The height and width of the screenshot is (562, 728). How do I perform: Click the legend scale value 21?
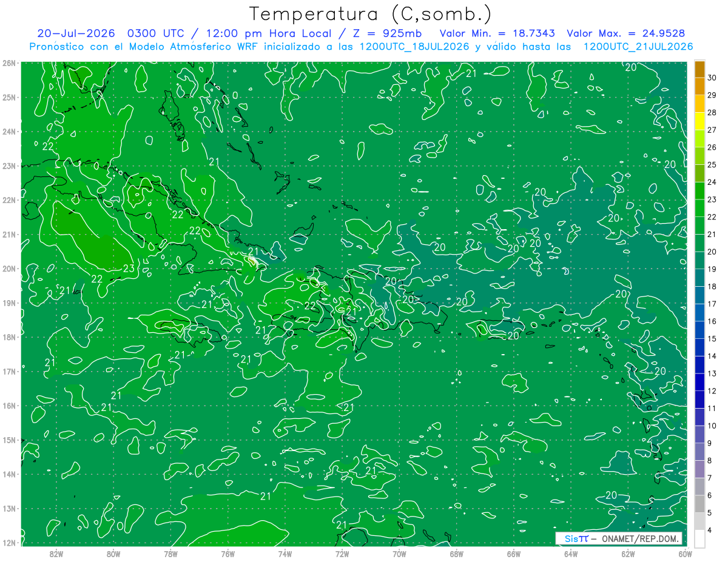click(x=712, y=235)
